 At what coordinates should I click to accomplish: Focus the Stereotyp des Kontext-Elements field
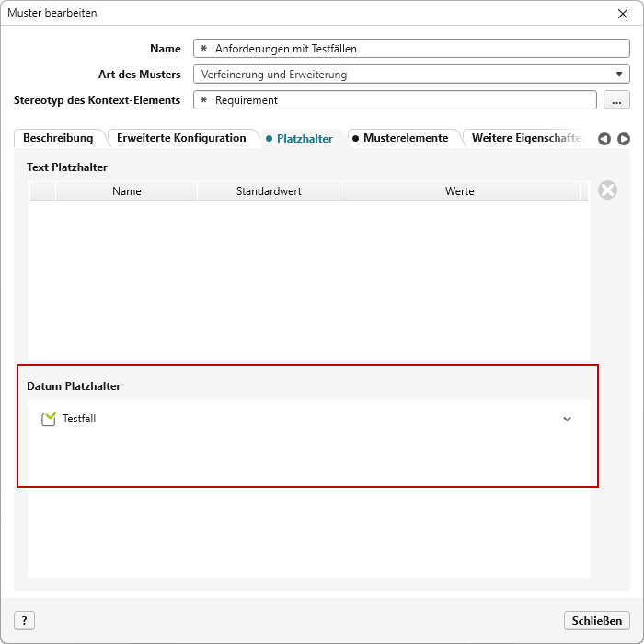click(x=396, y=99)
